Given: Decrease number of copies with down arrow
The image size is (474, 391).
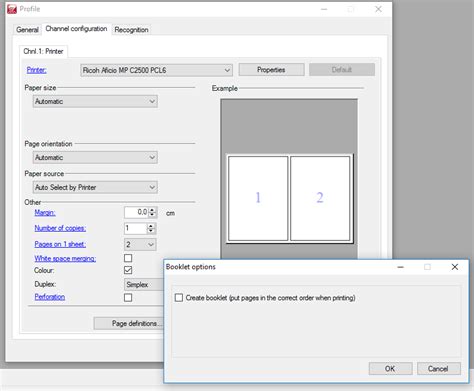Looking at the screenshot, I should (151, 231).
